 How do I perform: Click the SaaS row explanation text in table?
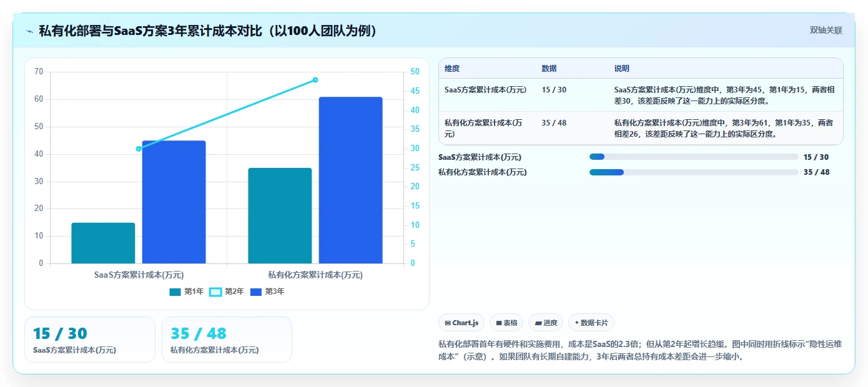click(x=724, y=95)
